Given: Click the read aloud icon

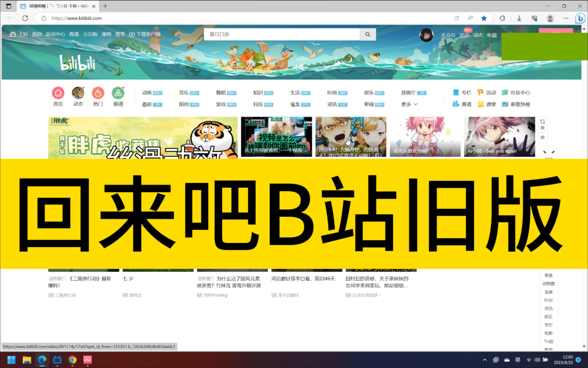Looking at the screenshot, I should 470,18.
